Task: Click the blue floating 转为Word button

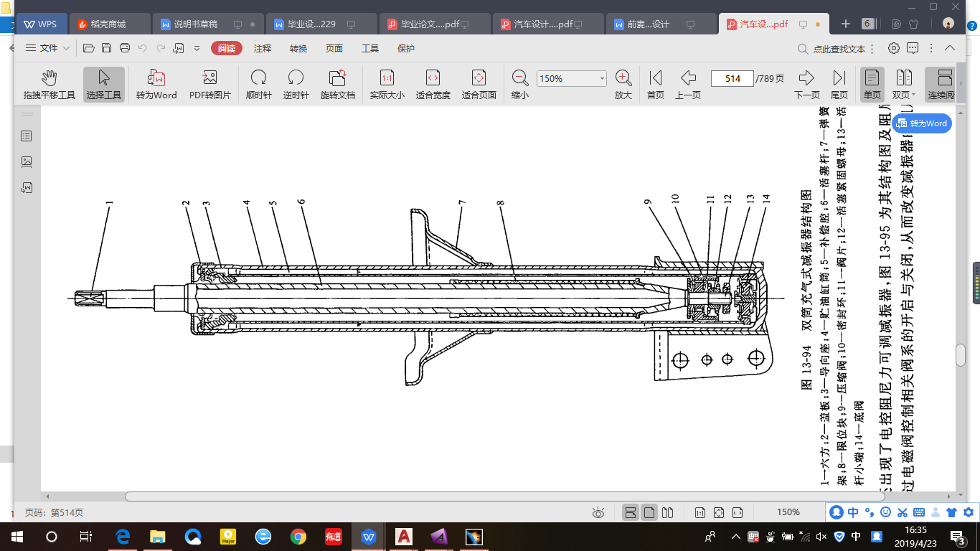Action: 922,123
